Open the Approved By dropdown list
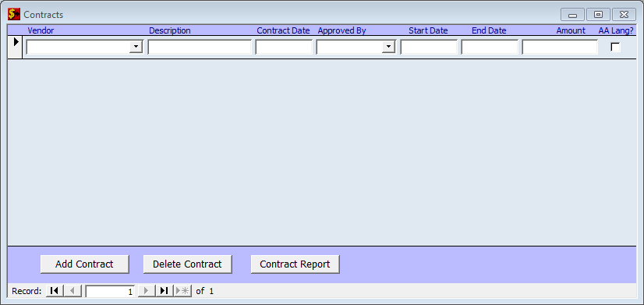Screen dimensions: 644x305 [388, 47]
